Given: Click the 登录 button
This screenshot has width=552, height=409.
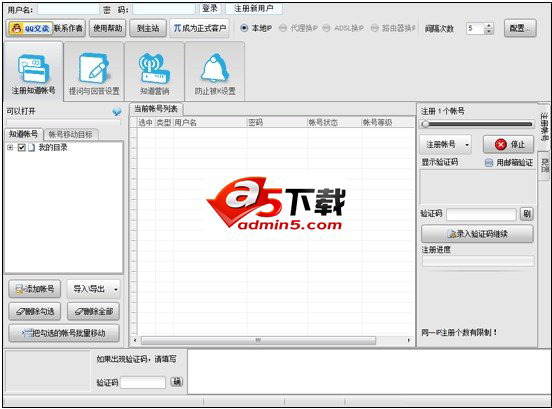Looking at the screenshot, I should 210,8.
